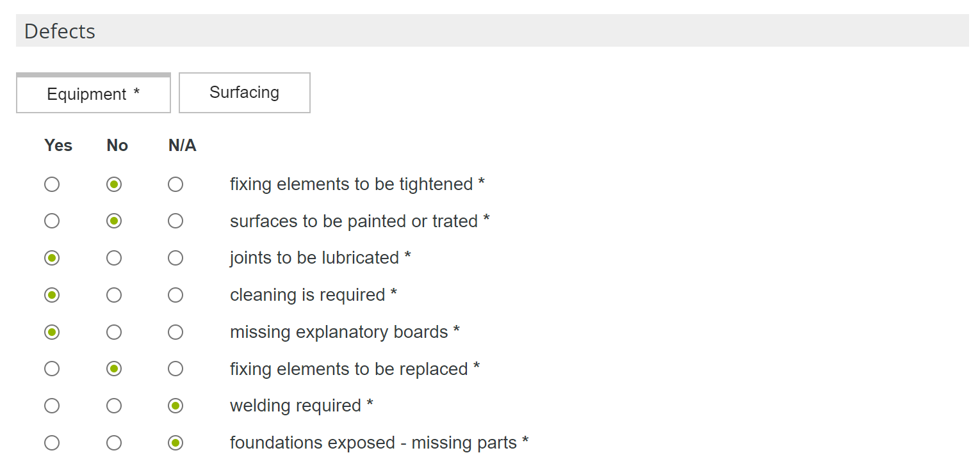The height and width of the screenshot is (462, 980).
Task: Mark Yes for welding required
Action: (52, 406)
